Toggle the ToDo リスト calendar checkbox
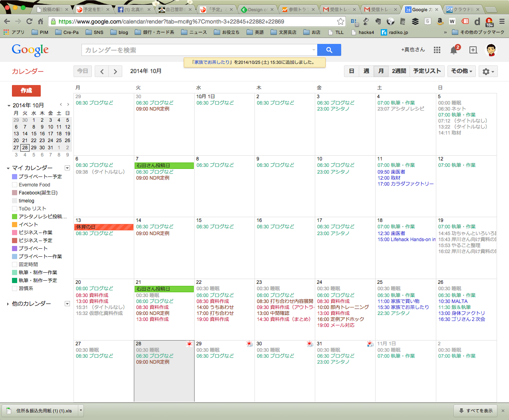The image size is (509, 420). 15,209
